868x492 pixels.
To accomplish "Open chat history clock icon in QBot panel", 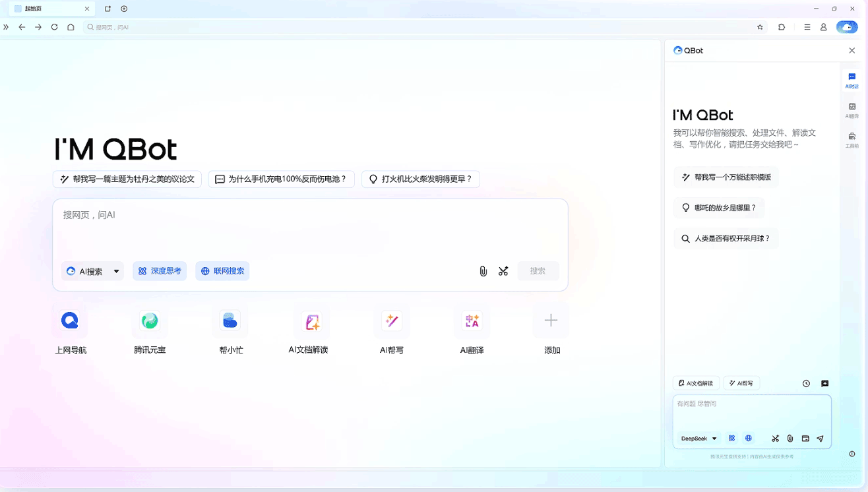I will (806, 383).
